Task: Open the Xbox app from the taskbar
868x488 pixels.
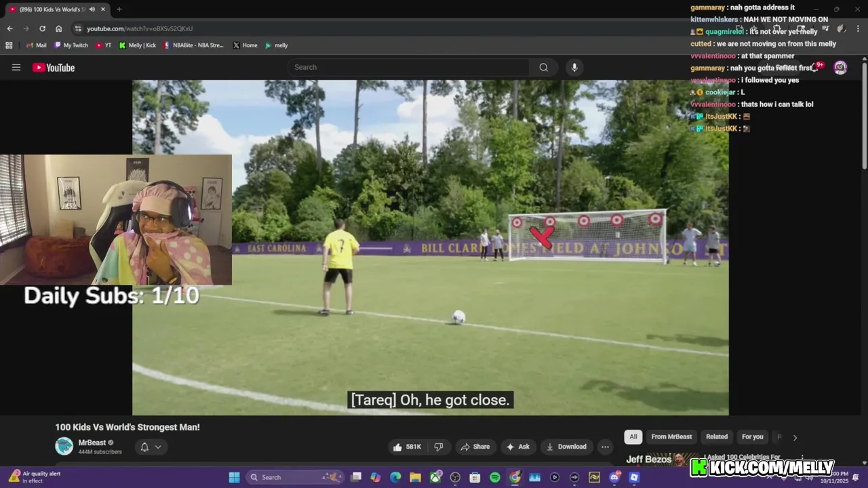Action: pos(435,477)
